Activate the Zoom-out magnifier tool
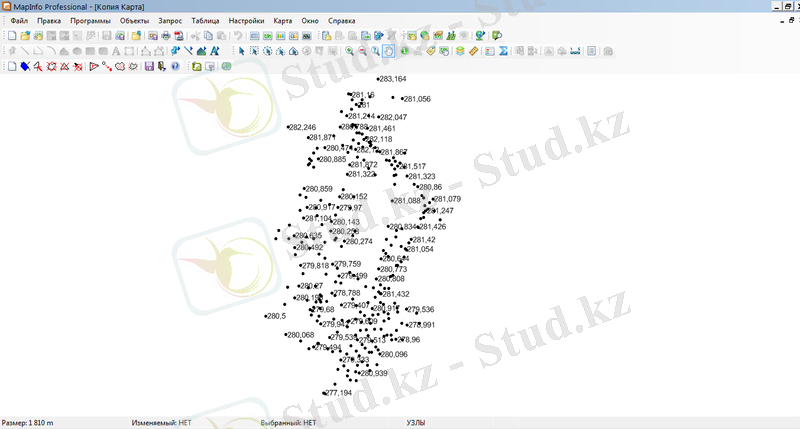The width and height of the screenshot is (800, 429). [362, 51]
